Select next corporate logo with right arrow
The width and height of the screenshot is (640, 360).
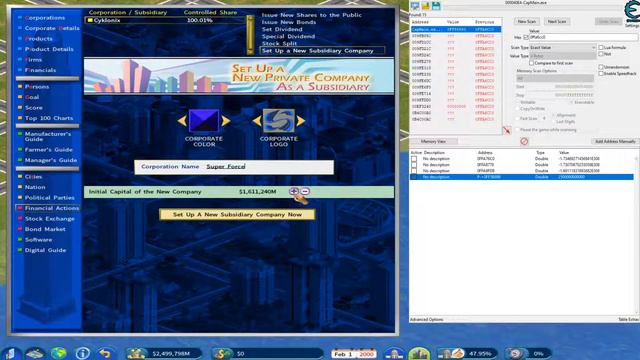pos(301,120)
